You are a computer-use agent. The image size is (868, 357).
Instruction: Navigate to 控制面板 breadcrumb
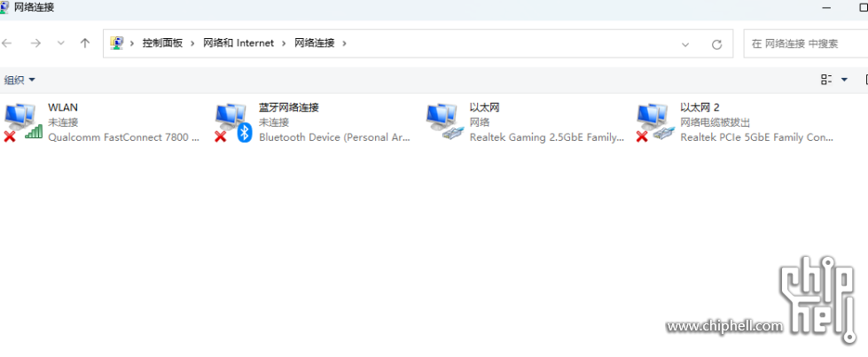pyautogui.click(x=162, y=43)
